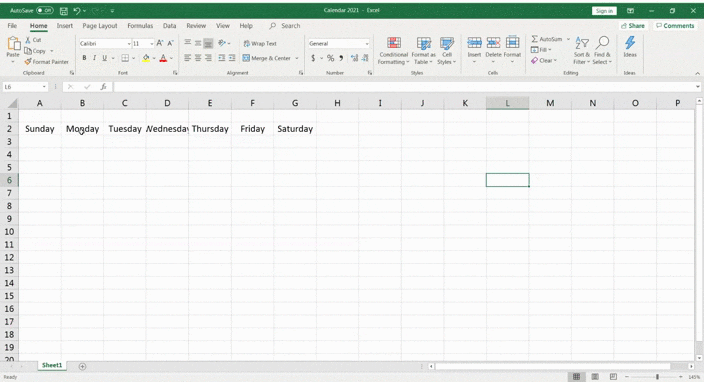Set Bottom Align vertical alignment
This screenshot has height=382, width=704.
coord(208,43)
